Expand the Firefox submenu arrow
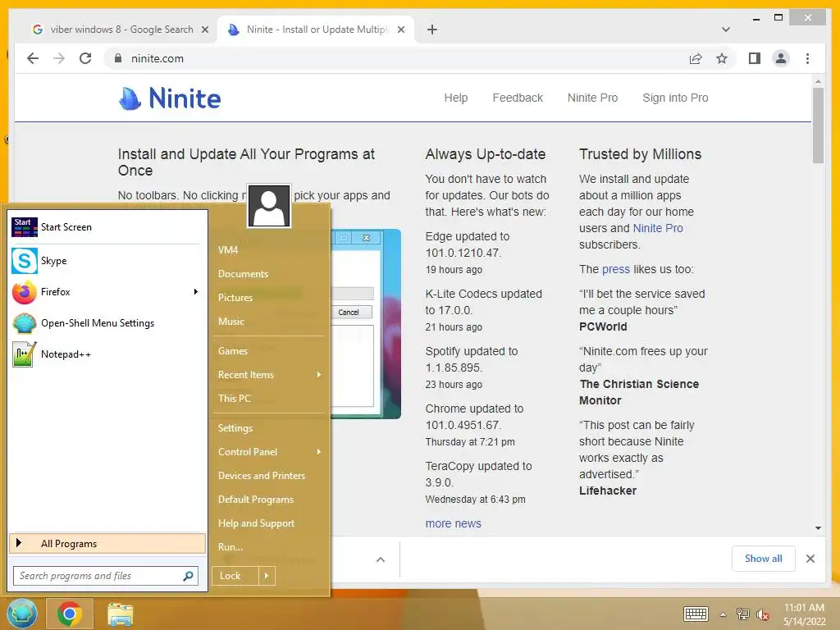The width and height of the screenshot is (840, 630). click(195, 292)
